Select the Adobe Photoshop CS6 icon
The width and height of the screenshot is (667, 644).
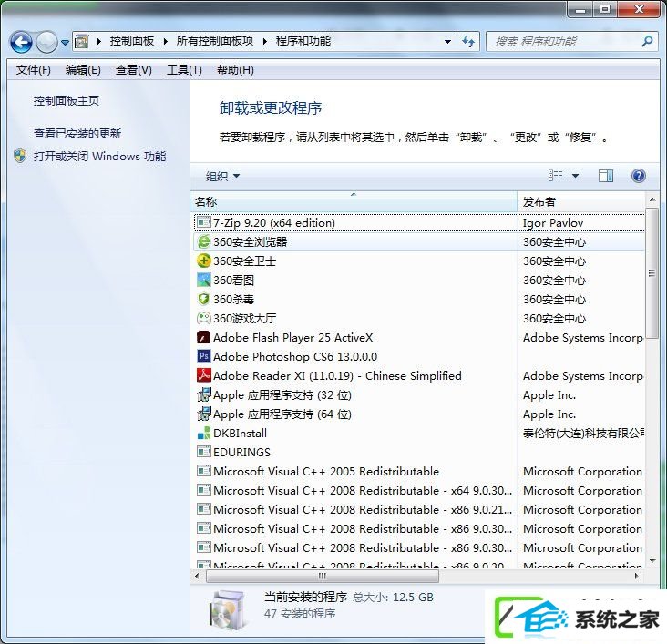pos(204,356)
